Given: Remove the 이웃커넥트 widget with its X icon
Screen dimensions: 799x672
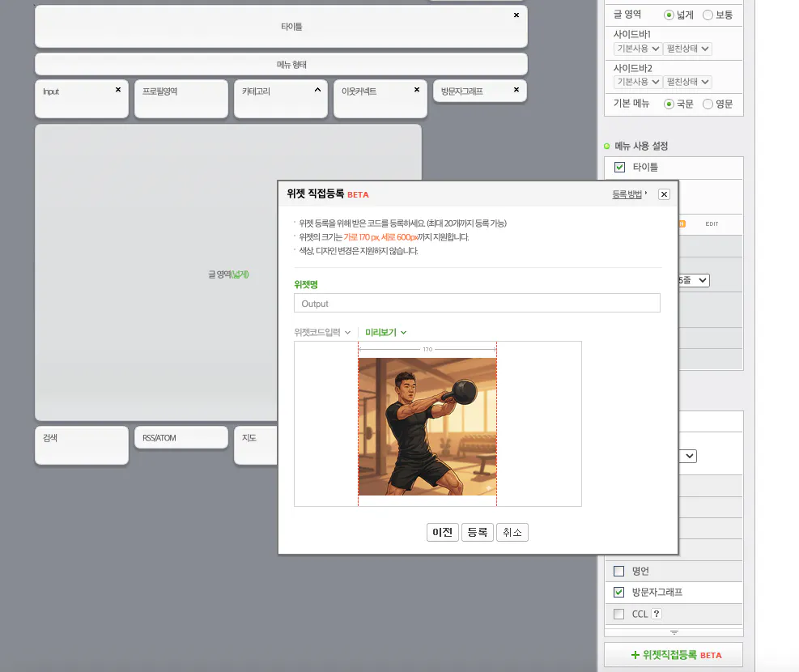Looking at the screenshot, I should (x=417, y=90).
